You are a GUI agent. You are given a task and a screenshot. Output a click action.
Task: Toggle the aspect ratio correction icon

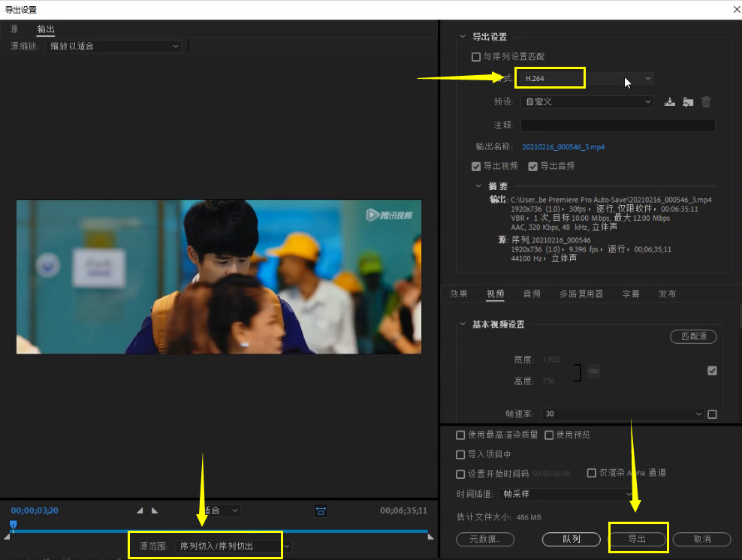321,510
